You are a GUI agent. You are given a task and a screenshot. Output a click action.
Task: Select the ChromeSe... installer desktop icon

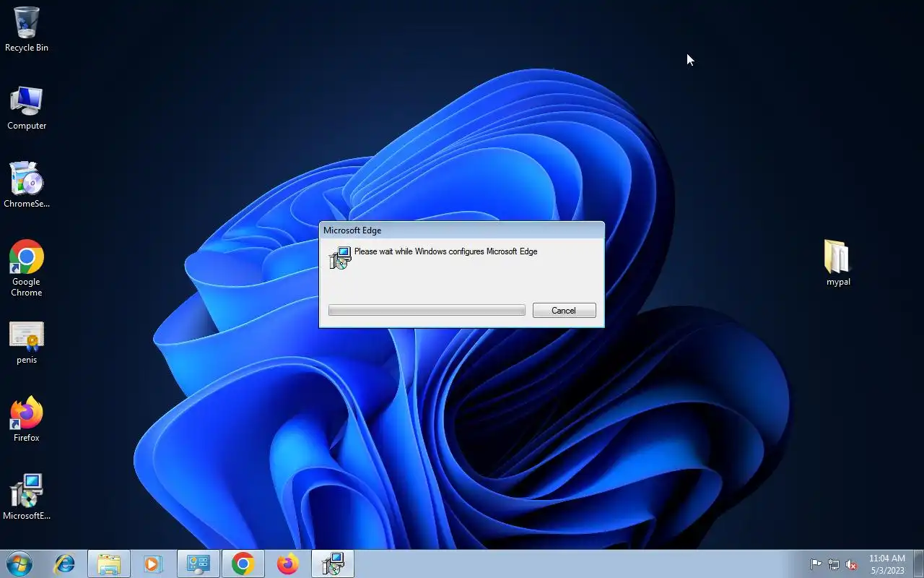click(x=27, y=186)
